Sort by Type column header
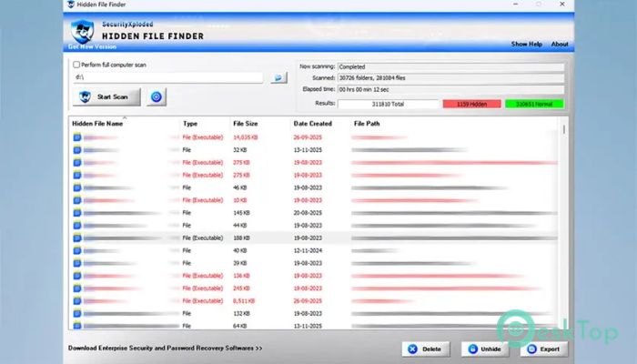637x364 pixels. pyautogui.click(x=190, y=124)
